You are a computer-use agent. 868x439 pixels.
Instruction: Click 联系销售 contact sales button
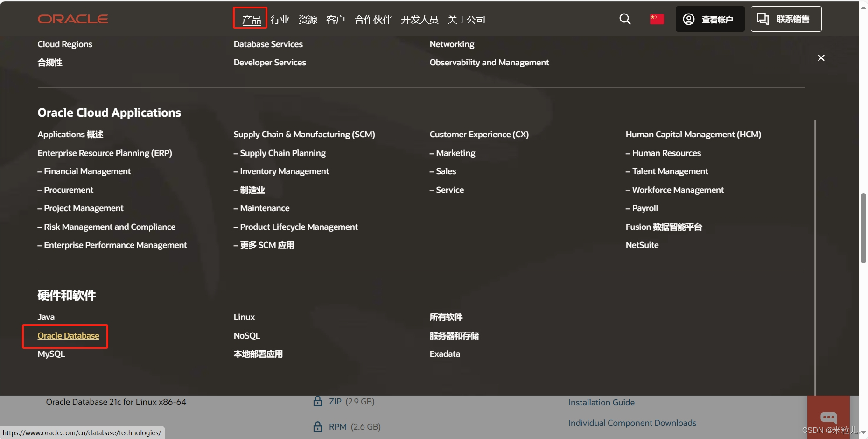pos(786,19)
